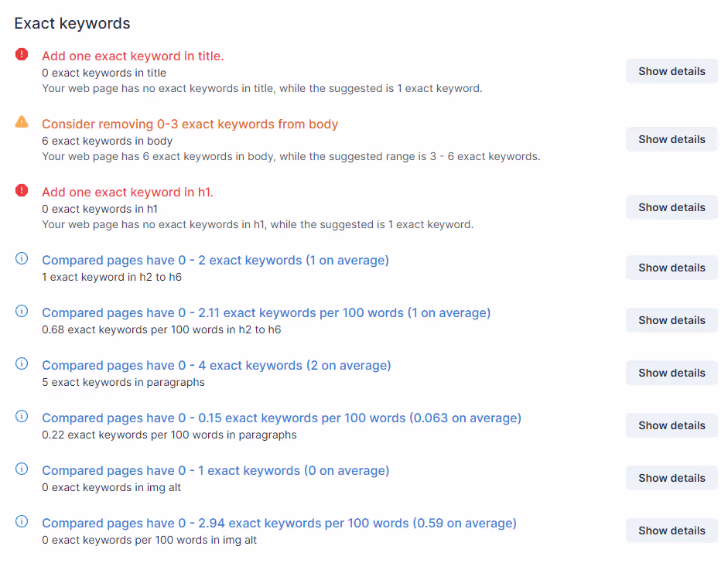The height and width of the screenshot is (563, 728).
Task: Click info icon for 0 - 2 exact keywords
Action: pos(22,258)
